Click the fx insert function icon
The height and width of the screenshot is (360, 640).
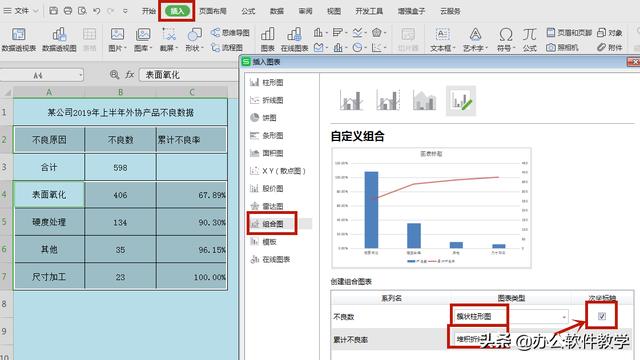[x=130, y=75]
